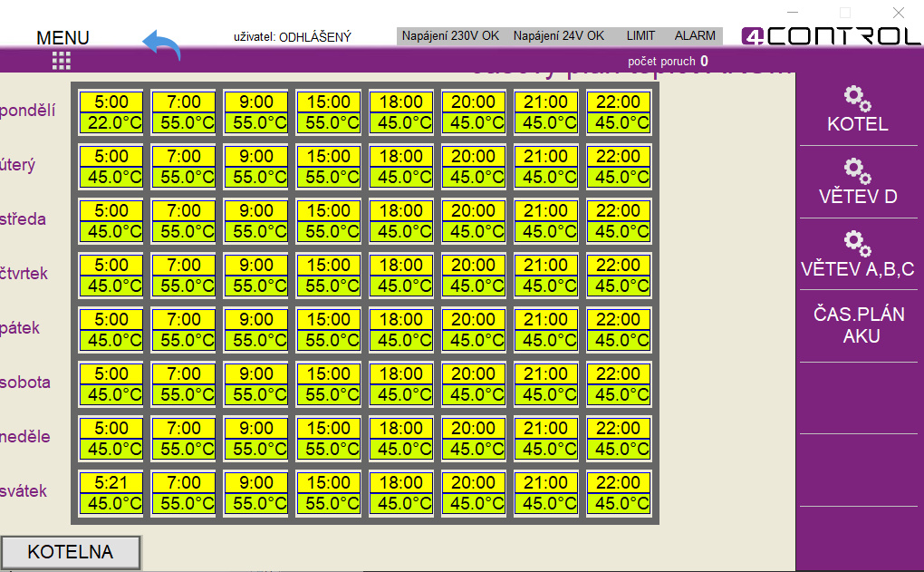Image resolution: width=924 pixels, height=572 pixels.
Task: Click the sobota row label
Action: (x=25, y=383)
